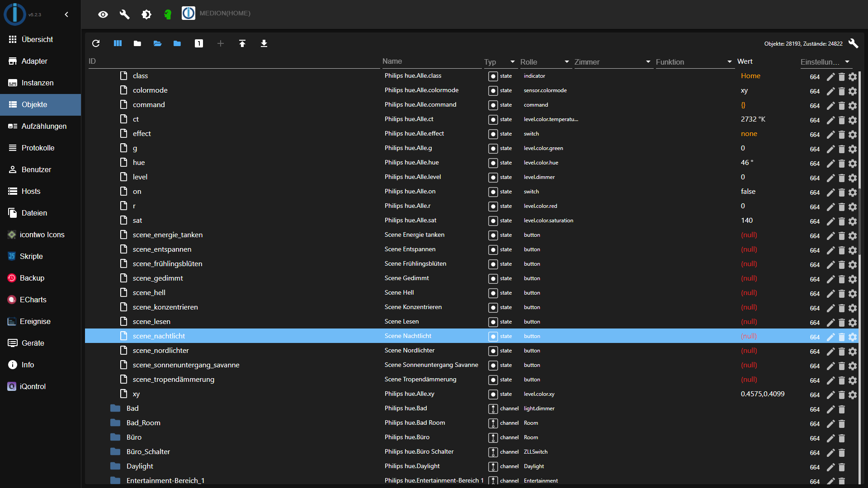Screen dimensions: 868x488
Task: Open custom settings gear for command
Action: point(853,106)
